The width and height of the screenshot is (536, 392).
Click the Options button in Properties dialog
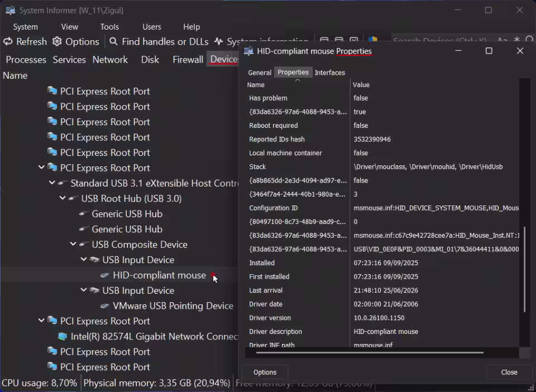click(x=265, y=372)
